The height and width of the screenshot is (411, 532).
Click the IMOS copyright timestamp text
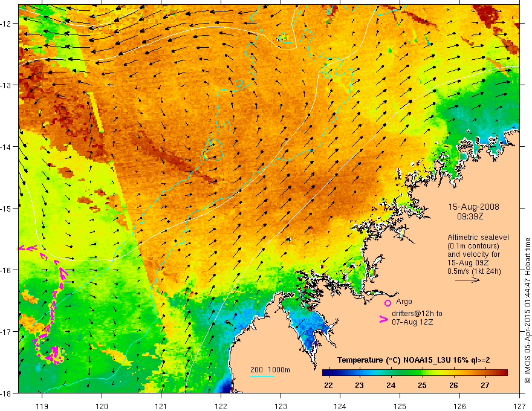coord(527,311)
